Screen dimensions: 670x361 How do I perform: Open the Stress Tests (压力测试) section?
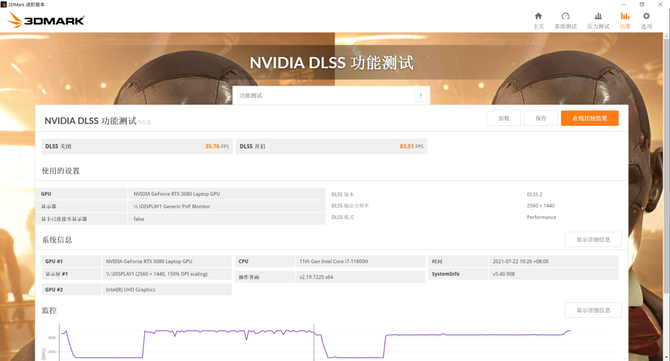pos(598,20)
